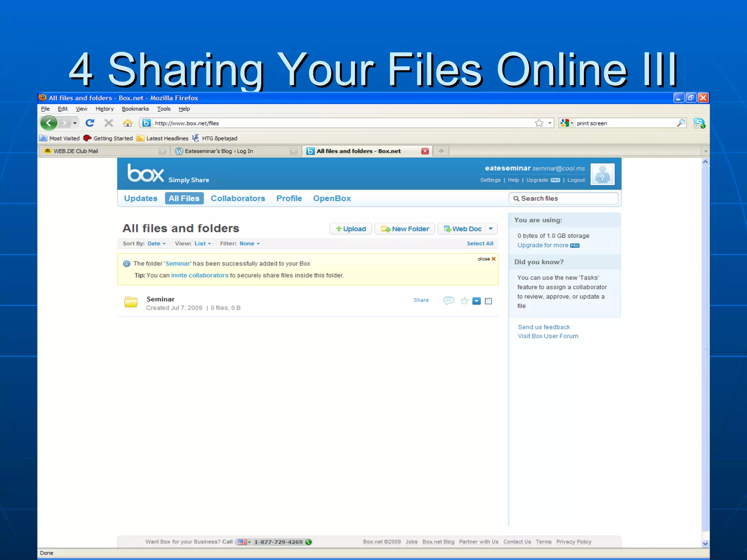Screen dimensions: 747x560
Task: Select the All Files tab
Action: click(x=184, y=198)
